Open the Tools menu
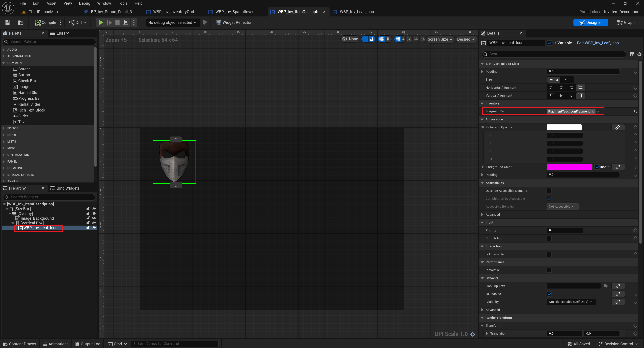 tap(122, 3)
